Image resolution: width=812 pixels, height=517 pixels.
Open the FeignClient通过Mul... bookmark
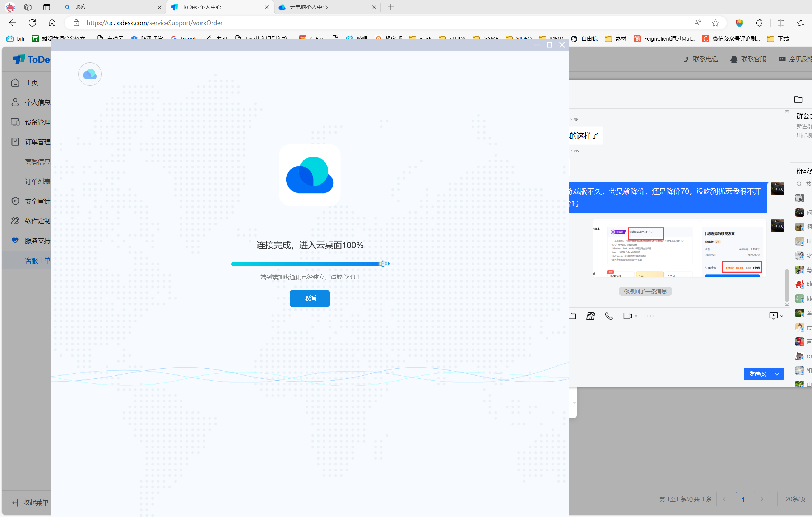(664, 38)
